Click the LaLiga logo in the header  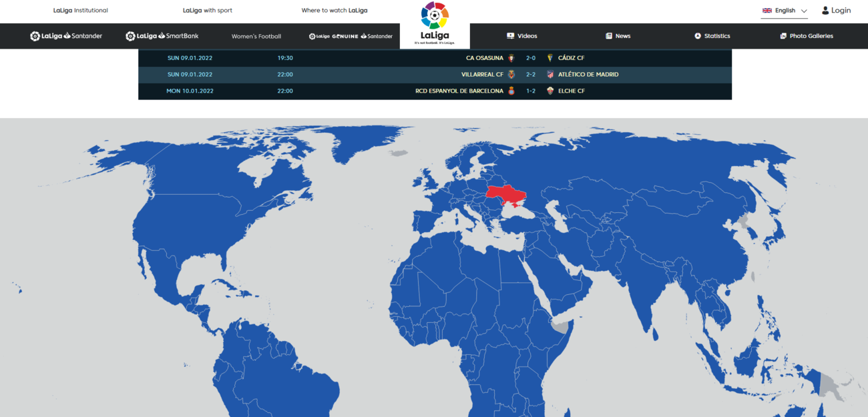(435, 23)
